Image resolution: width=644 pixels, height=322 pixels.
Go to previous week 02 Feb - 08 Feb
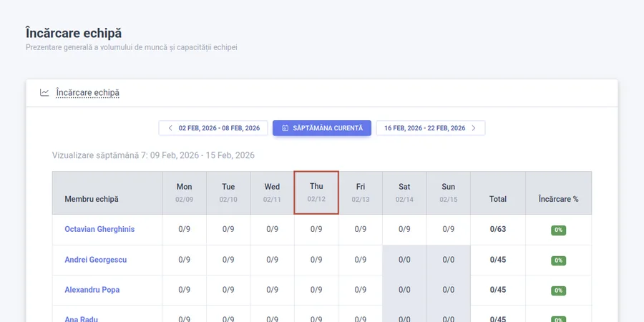point(213,128)
